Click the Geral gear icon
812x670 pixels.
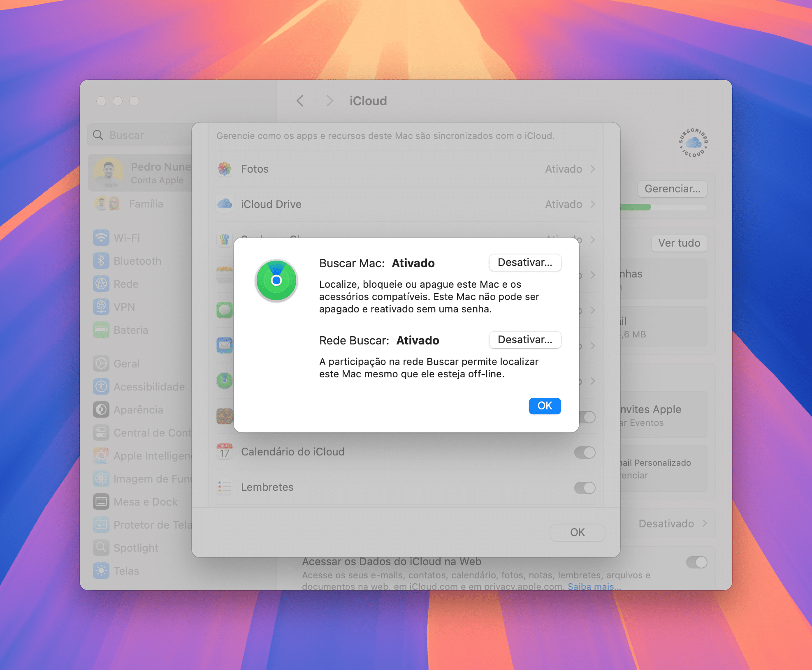pos(101,364)
